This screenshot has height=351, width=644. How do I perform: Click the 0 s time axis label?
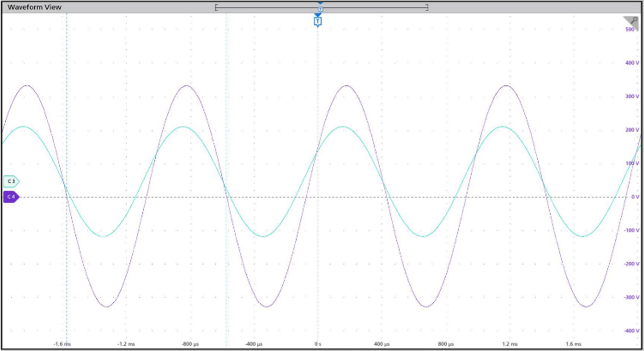(317, 344)
